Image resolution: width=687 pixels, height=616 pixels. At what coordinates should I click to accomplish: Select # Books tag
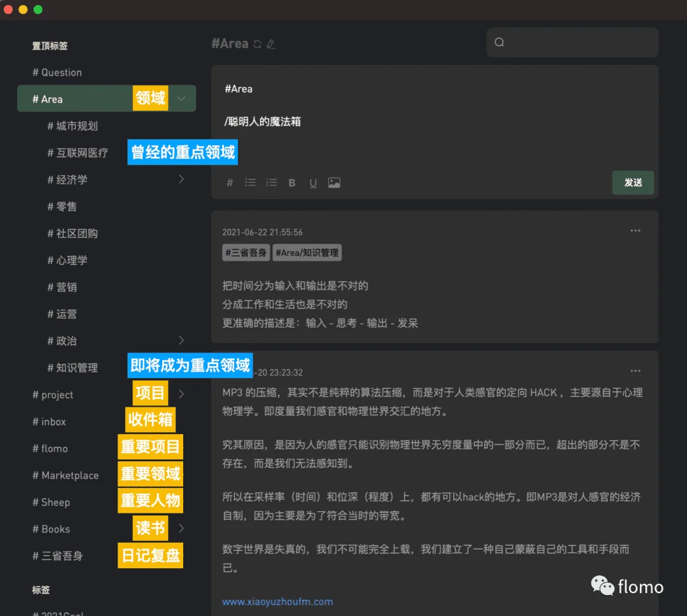[51, 529]
